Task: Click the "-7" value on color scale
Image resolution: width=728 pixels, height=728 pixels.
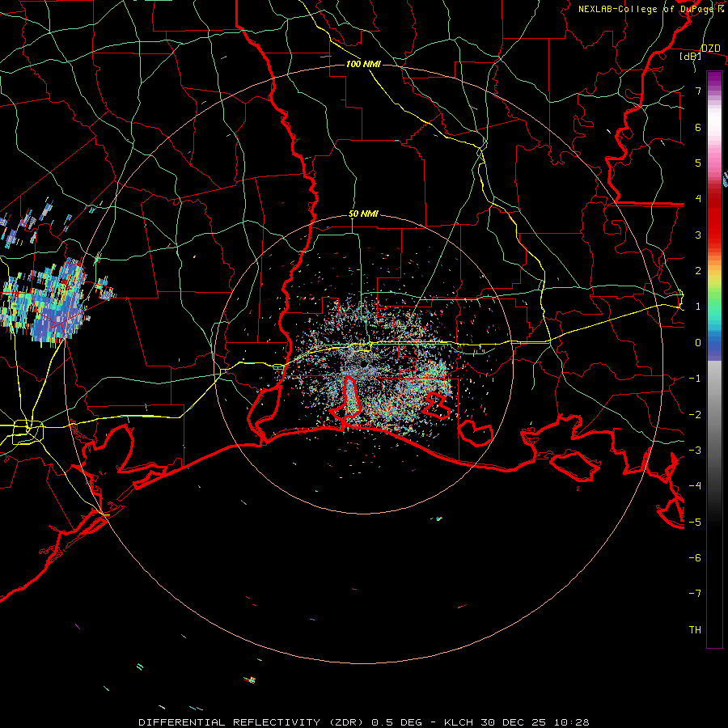Action: point(695,594)
